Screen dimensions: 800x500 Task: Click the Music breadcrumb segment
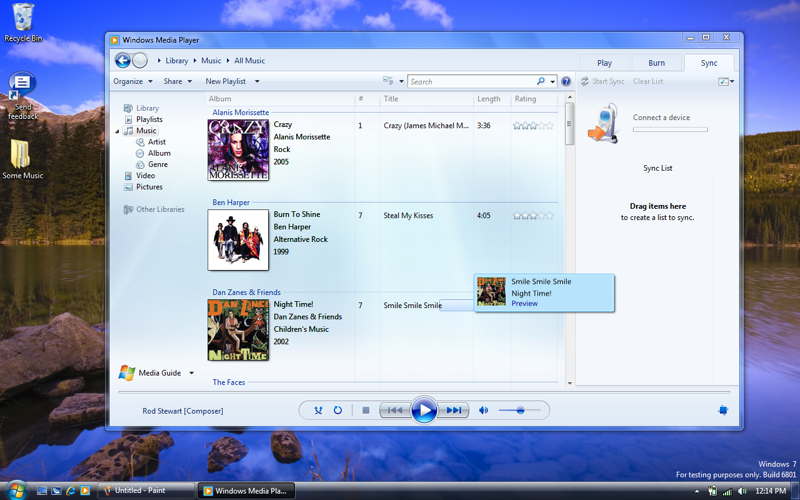tap(211, 61)
